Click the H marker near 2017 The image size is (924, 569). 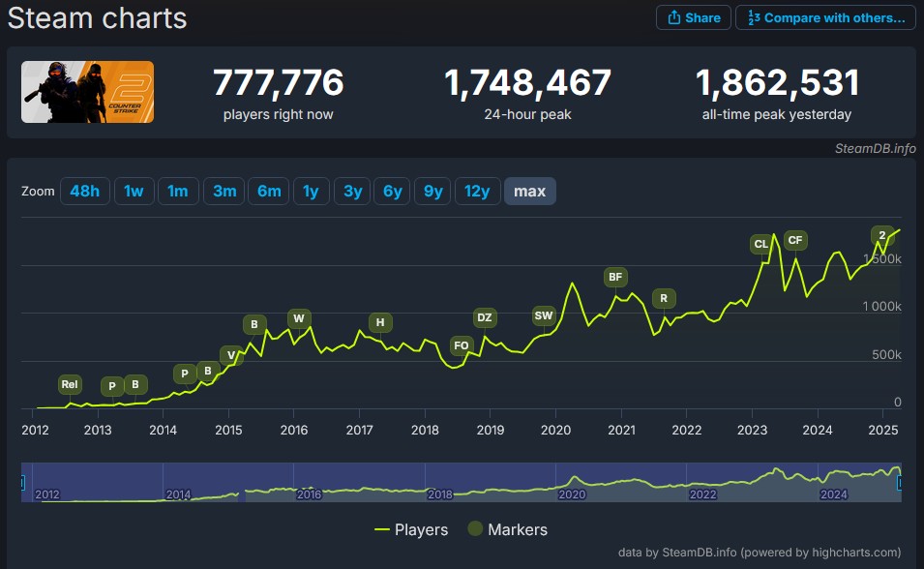[x=380, y=322]
